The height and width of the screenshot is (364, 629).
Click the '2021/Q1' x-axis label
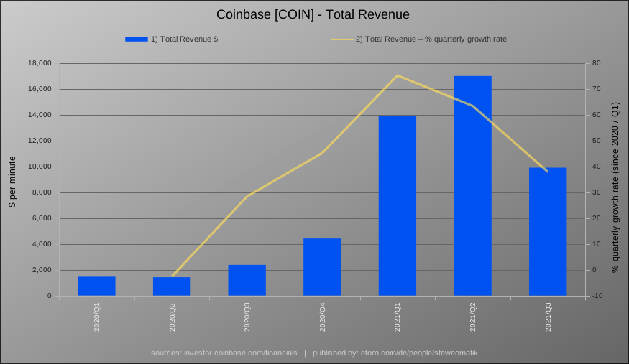(398, 317)
